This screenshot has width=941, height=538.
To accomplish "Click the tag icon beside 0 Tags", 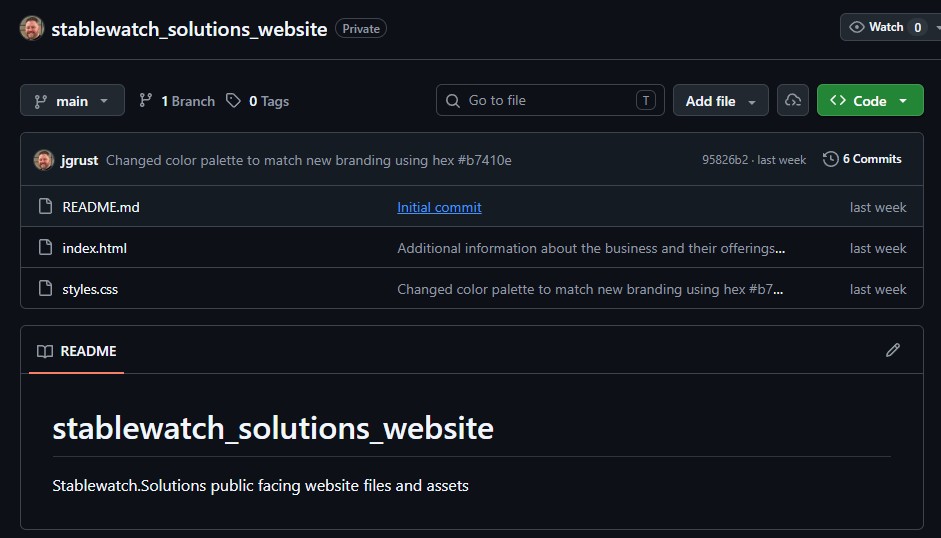I will (233, 100).
